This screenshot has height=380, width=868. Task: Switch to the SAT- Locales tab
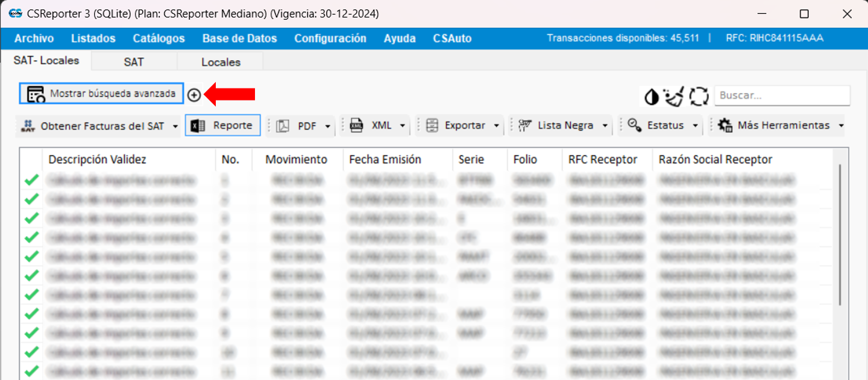[x=46, y=60]
